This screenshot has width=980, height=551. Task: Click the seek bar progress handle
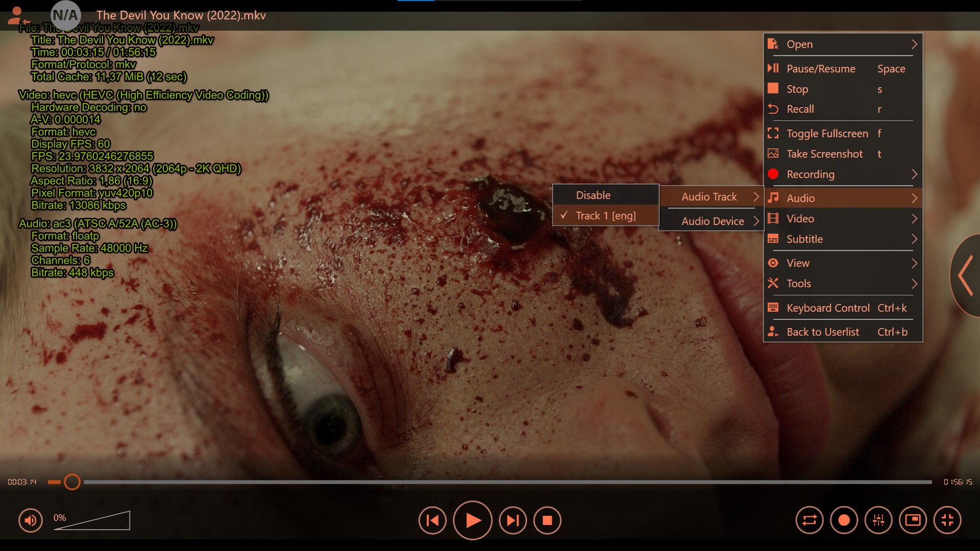(x=72, y=482)
